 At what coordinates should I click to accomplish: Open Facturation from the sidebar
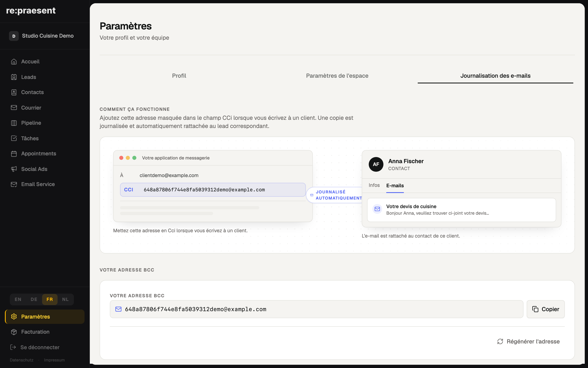pos(45,332)
